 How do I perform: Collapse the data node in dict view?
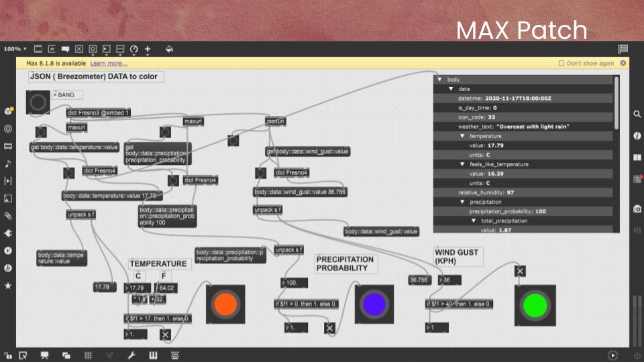451,88
